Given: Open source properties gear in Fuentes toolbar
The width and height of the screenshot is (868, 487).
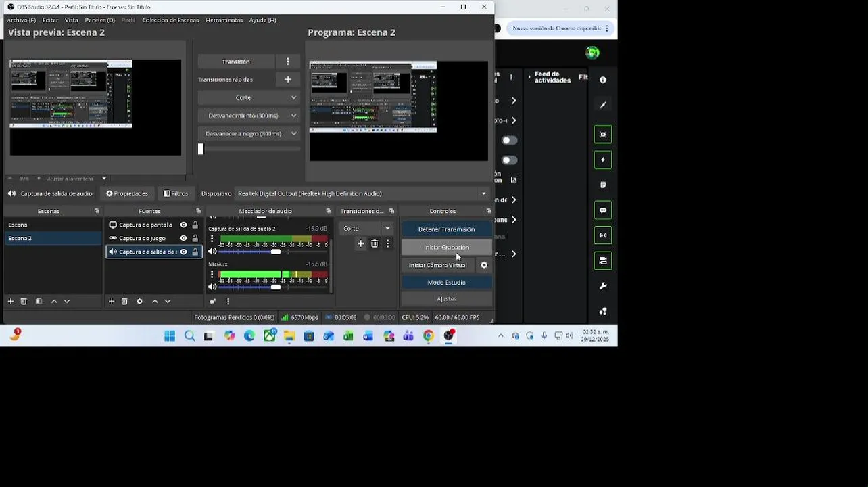Looking at the screenshot, I should pos(140,301).
